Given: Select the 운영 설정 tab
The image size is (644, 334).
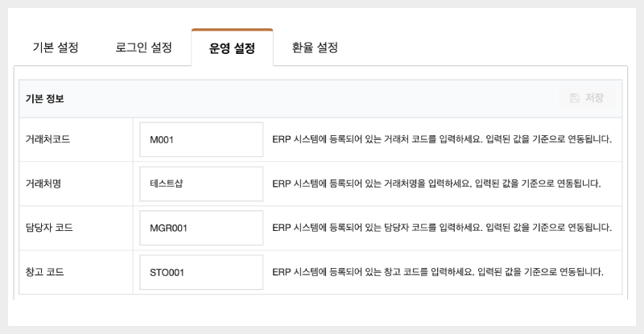Looking at the screenshot, I should tap(232, 48).
